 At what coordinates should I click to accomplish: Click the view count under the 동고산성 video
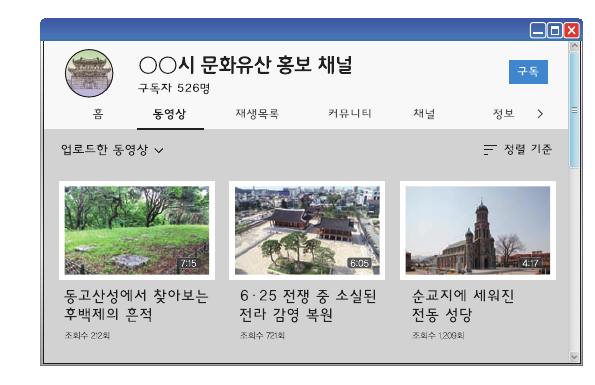click(x=87, y=335)
